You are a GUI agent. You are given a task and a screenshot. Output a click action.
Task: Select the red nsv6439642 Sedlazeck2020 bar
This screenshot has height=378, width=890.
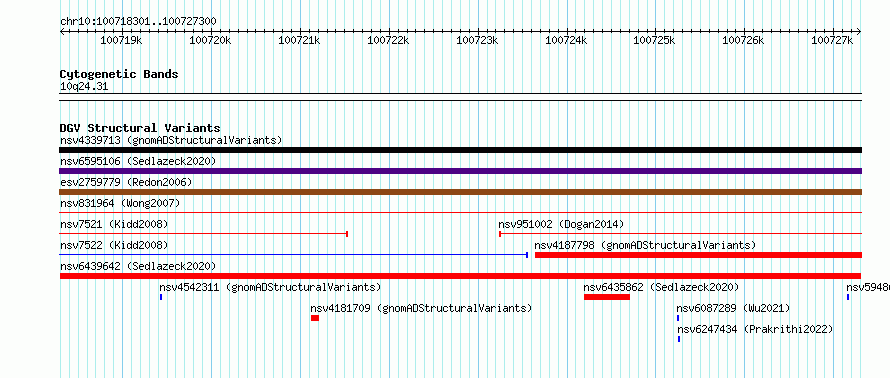tap(460, 276)
